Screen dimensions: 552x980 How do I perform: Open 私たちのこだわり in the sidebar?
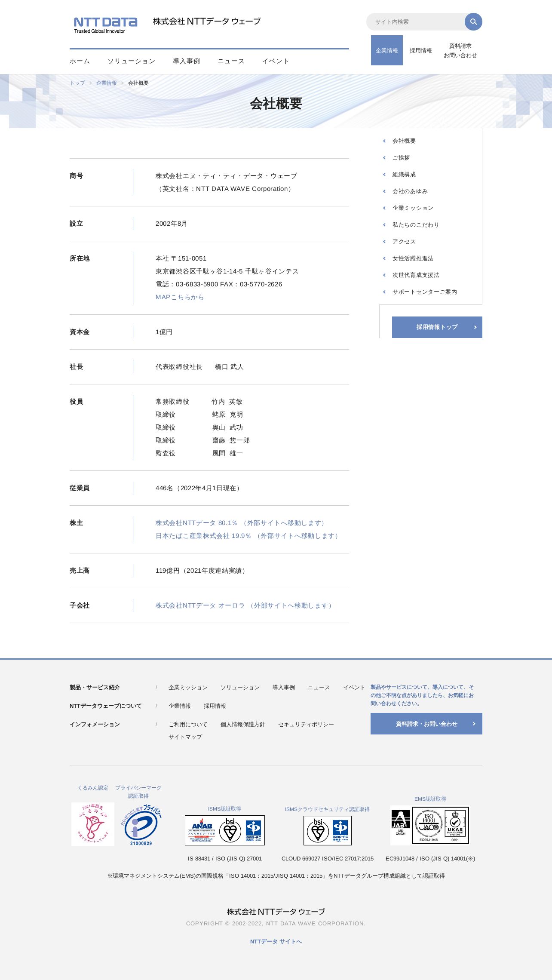click(x=416, y=225)
